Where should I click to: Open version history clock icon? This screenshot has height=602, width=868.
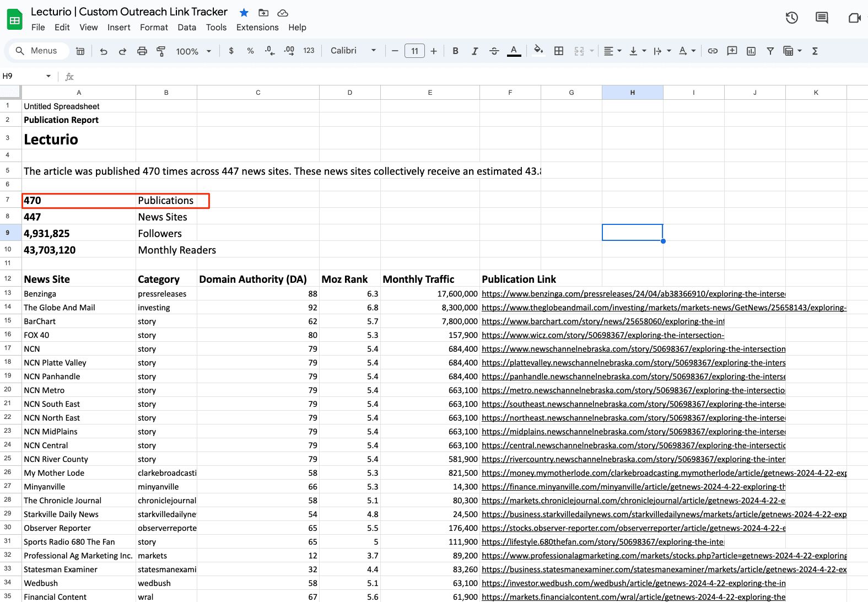(792, 18)
